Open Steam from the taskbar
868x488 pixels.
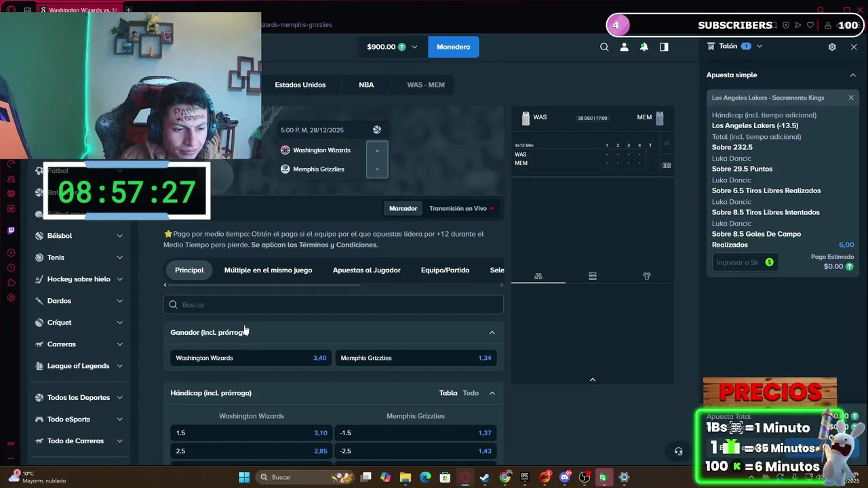point(484,477)
